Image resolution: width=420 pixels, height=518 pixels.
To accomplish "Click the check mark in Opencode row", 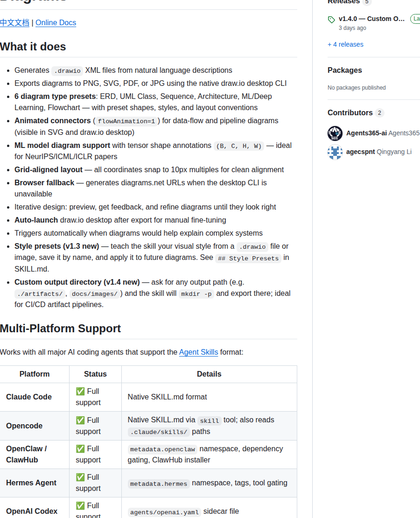I will (80, 420).
